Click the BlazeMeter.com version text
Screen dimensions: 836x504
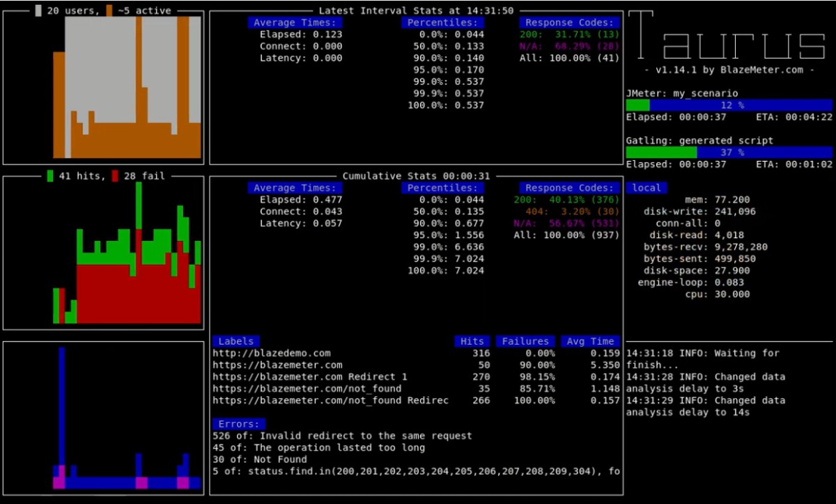729,70
